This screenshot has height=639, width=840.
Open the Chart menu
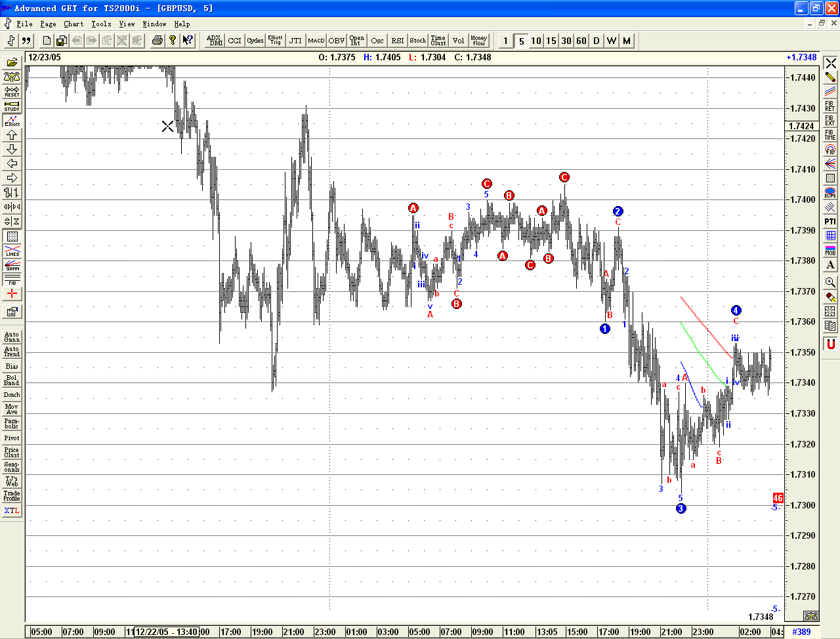click(73, 24)
